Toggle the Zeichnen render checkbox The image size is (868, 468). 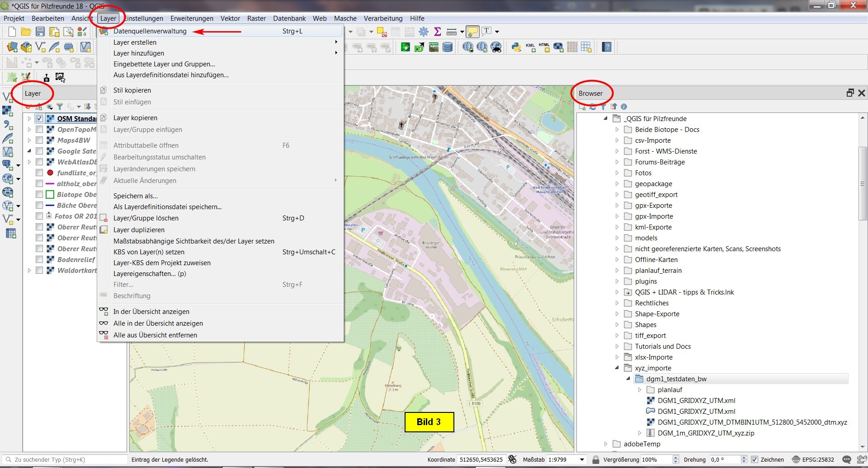pyautogui.click(x=754, y=460)
